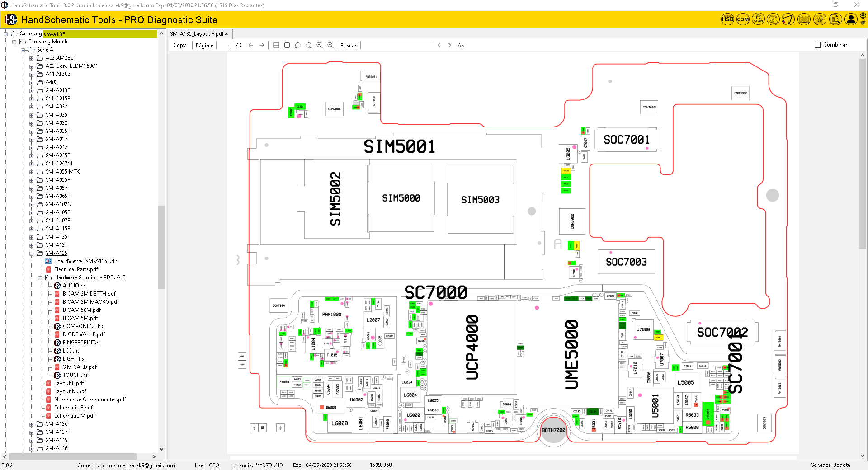Collapse the Samsung Mobile folder
Image resolution: width=868 pixels, height=470 pixels.
click(x=14, y=42)
